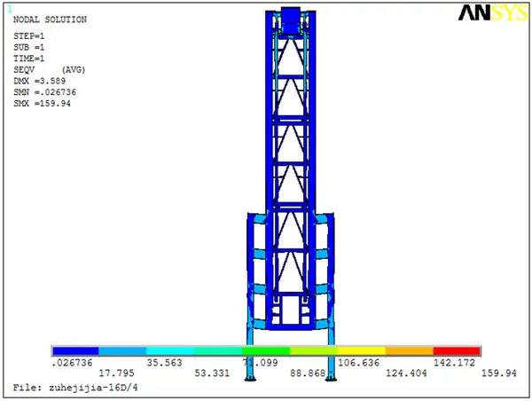Select the STEP=1 label

[x=28, y=35]
